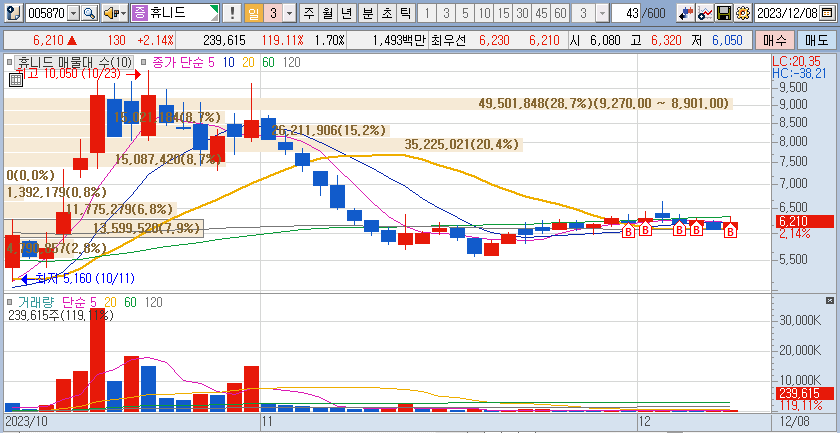Screen dimensions: 840x433
Task: Select the 5 interval button
Action: coord(465,13)
